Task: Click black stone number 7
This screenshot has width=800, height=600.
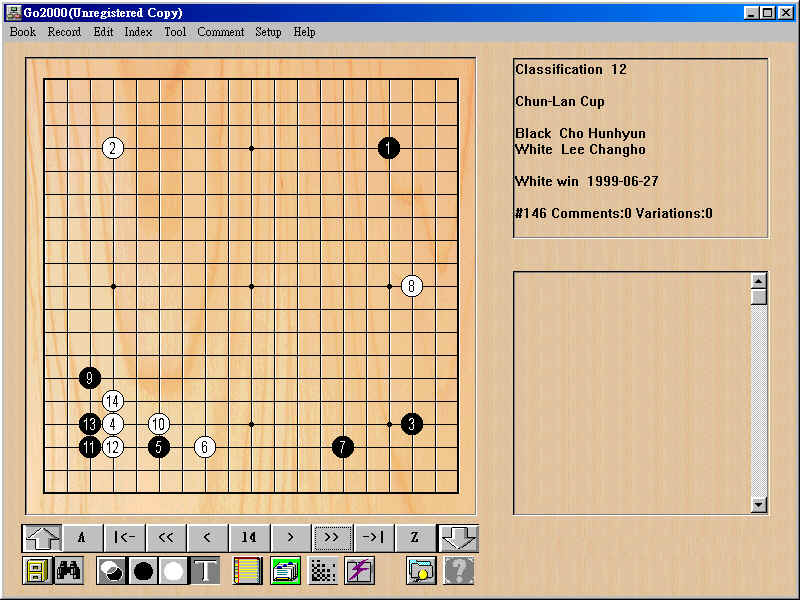Action: point(343,447)
